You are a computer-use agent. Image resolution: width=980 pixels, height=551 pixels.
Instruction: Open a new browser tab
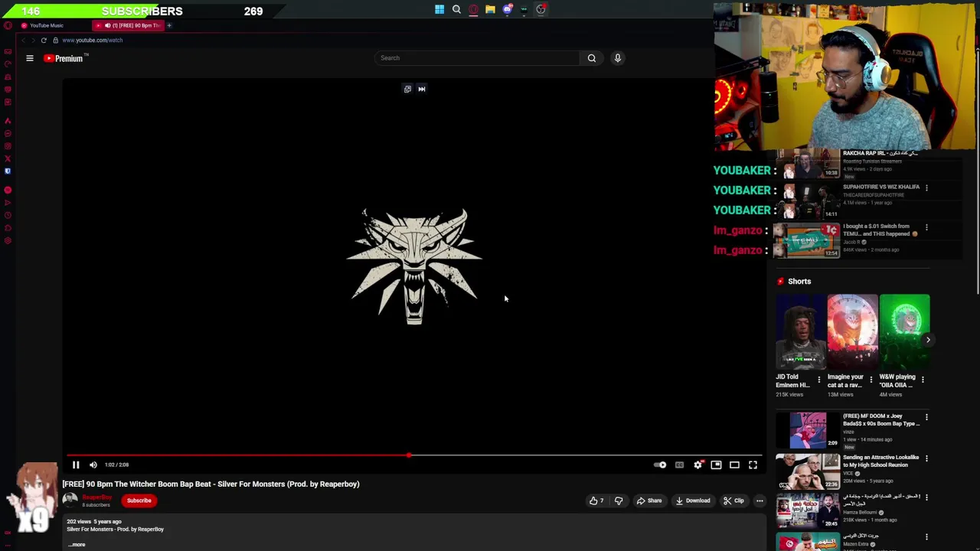(169, 25)
